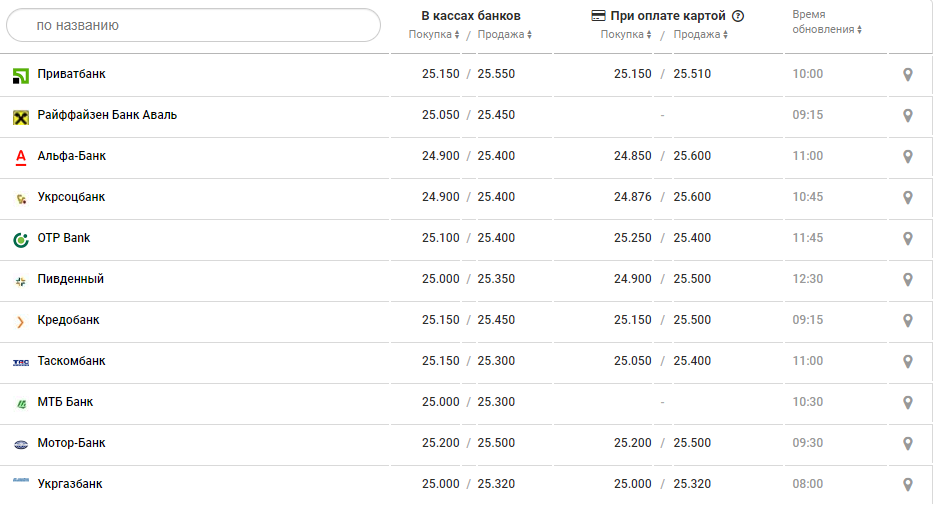Click the Приватбанк logo icon
The image size is (935, 505).
(20, 75)
